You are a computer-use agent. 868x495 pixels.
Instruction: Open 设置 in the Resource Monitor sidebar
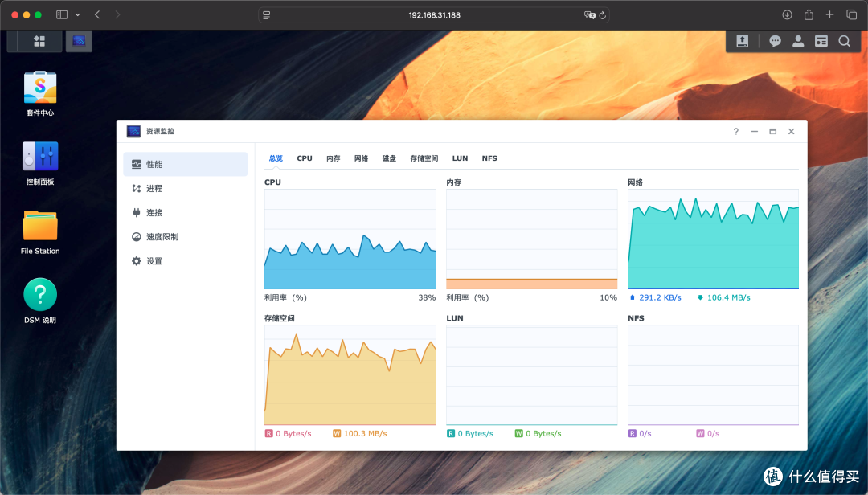[x=154, y=261]
